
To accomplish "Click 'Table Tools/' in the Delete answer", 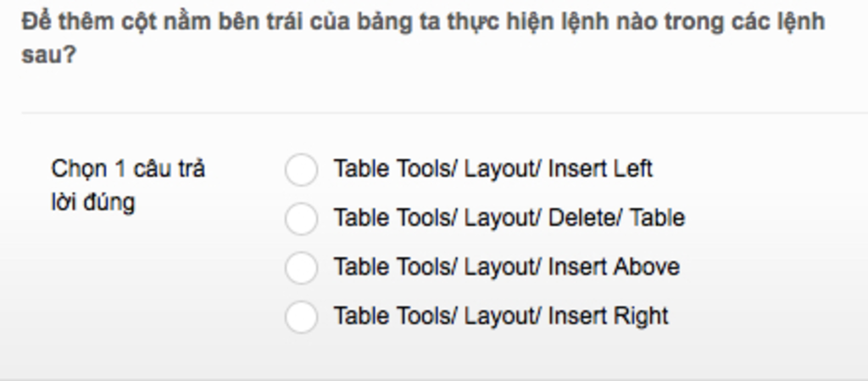I will tap(396, 217).
